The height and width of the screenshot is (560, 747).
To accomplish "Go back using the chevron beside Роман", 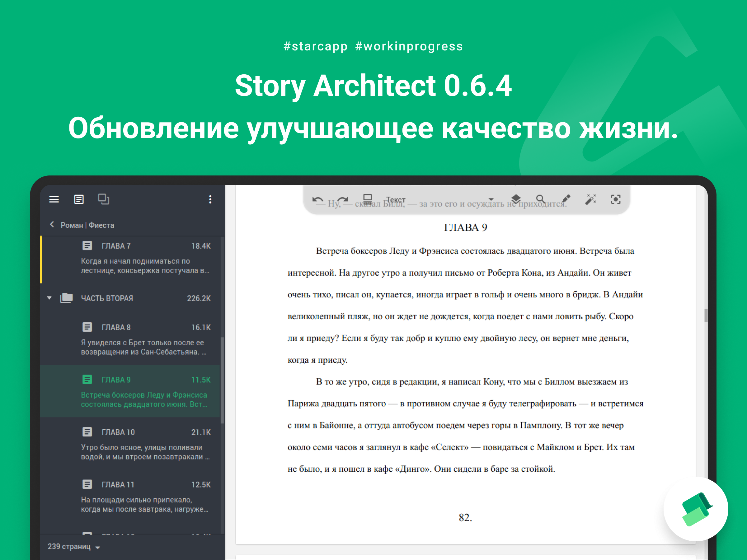I will click(x=52, y=225).
